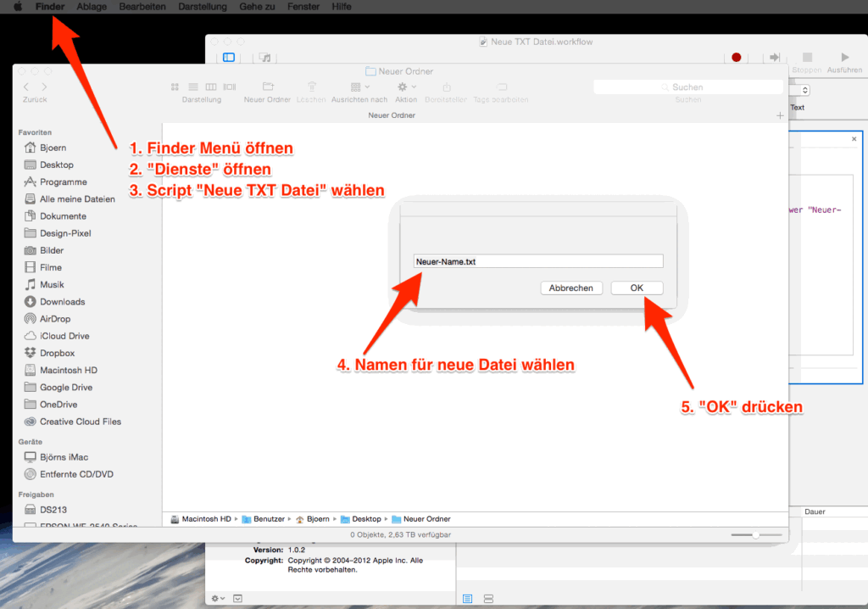Switch Finder to list view
Screen dimensions: 868x609
coord(192,87)
